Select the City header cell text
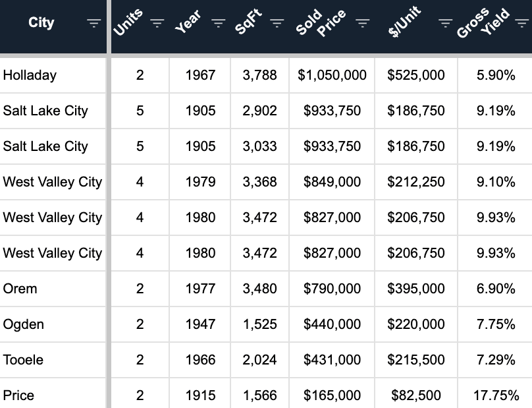The image size is (532, 408). pos(41,23)
